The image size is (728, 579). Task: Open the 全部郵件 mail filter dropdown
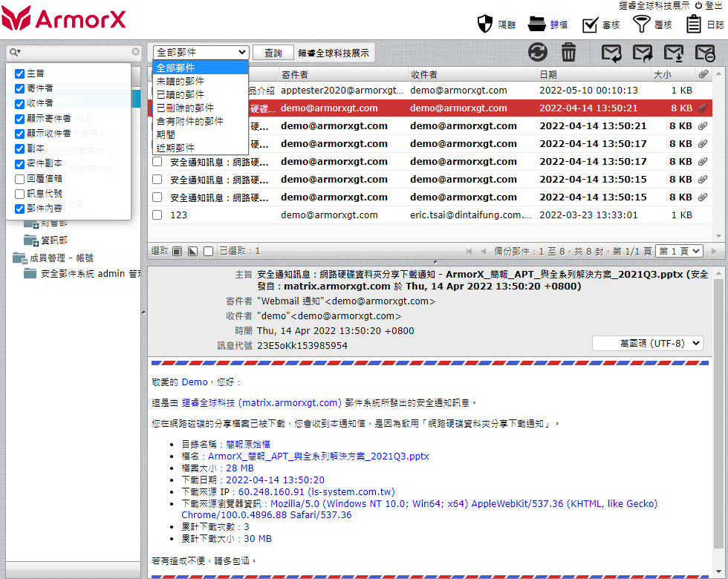click(201, 53)
